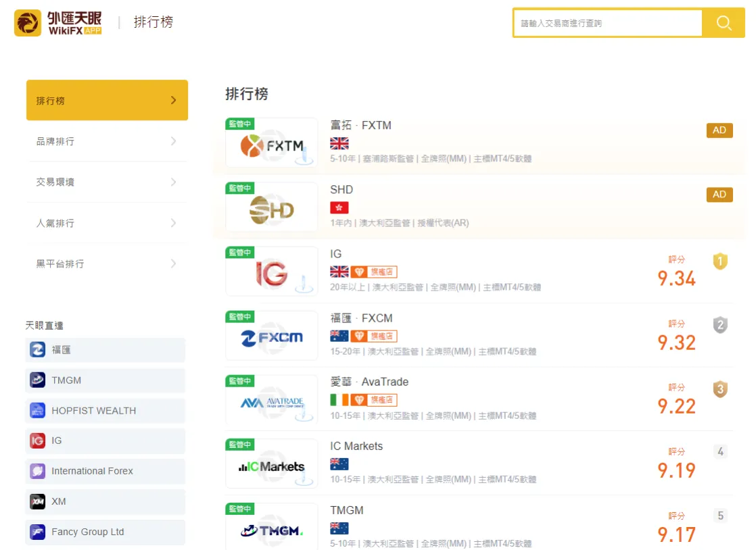Click the FXCM logo thumbnail
This screenshot has height=550, width=756.
pyautogui.click(x=271, y=336)
